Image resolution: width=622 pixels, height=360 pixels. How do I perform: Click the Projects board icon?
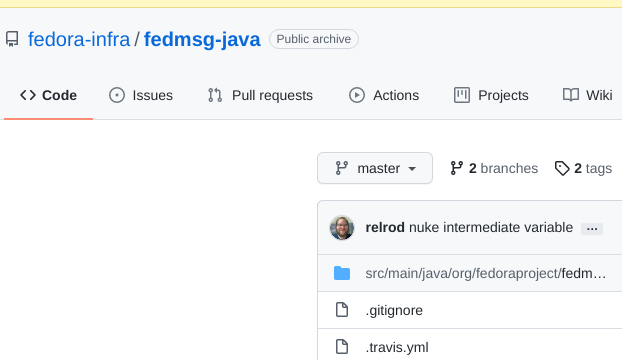point(462,95)
